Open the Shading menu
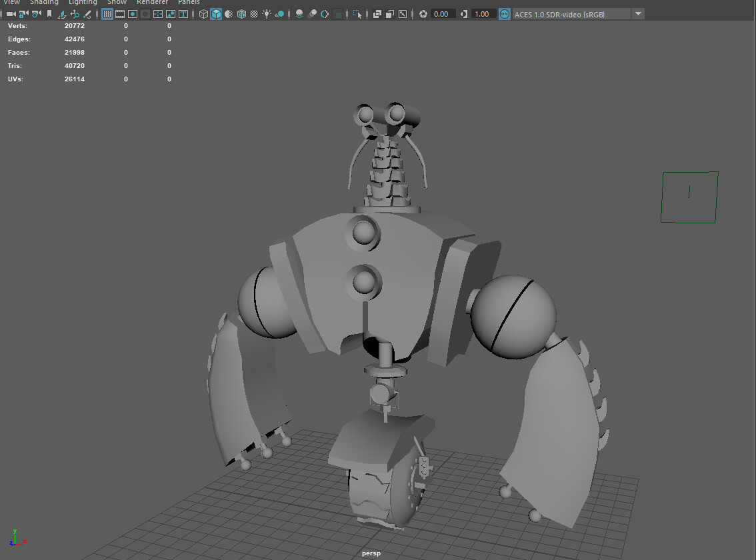 click(x=44, y=3)
